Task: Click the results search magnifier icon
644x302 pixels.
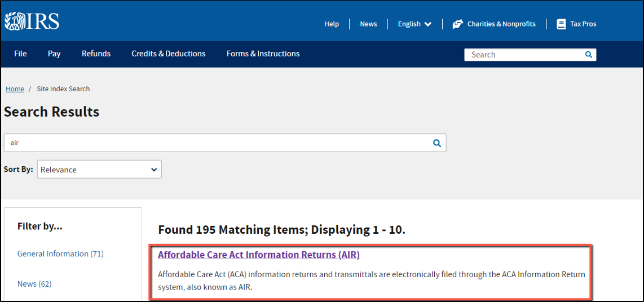Action: tap(437, 143)
